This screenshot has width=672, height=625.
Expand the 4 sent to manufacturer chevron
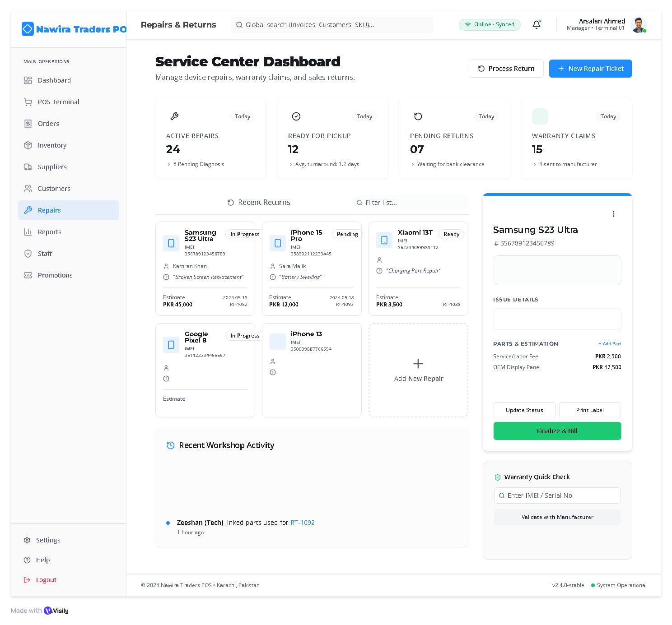[x=535, y=164]
